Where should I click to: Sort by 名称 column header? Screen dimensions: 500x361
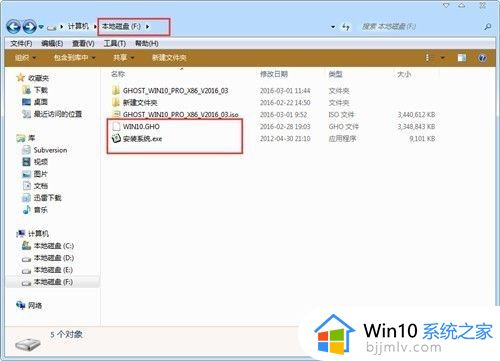pos(118,74)
